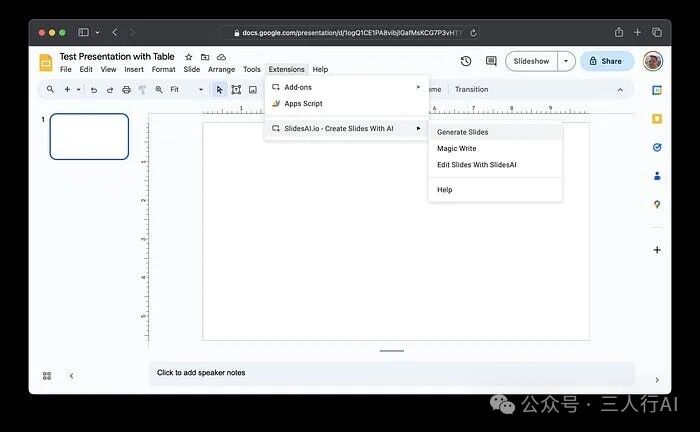Image resolution: width=700 pixels, height=432 pixels.
Task: Open the Insert menu
Action: pos(134,69)
